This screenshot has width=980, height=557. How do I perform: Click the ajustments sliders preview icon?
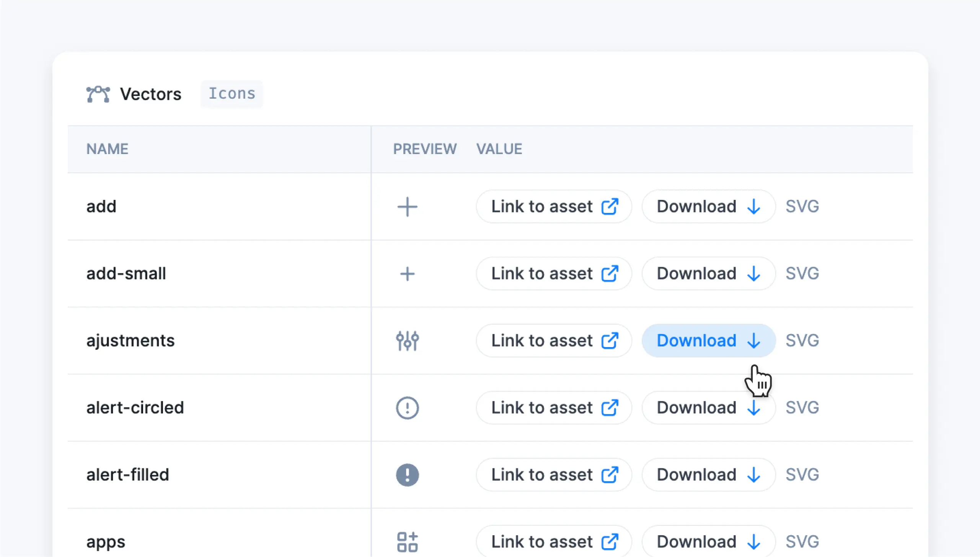(407, 341)
